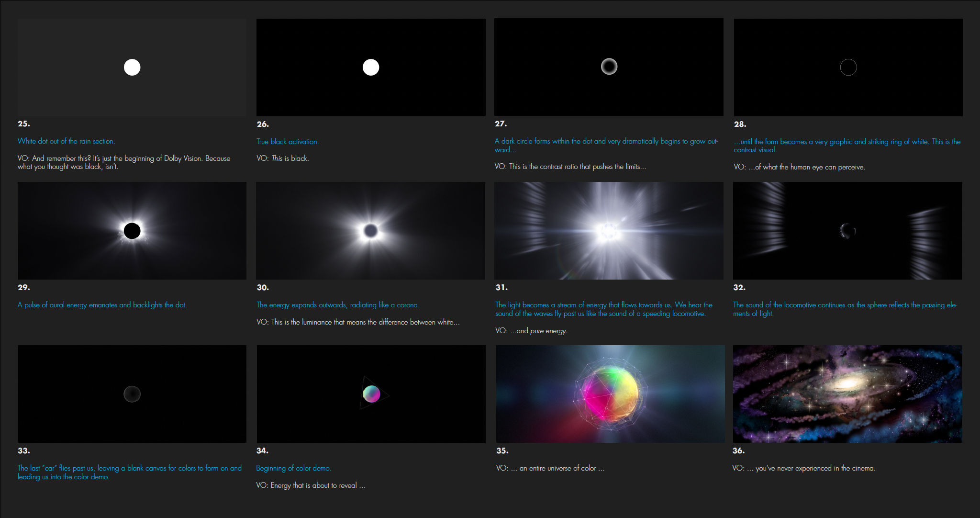Click the 'True black activation.' description
This screenshot has width=980, height=518.
(288, 142)
